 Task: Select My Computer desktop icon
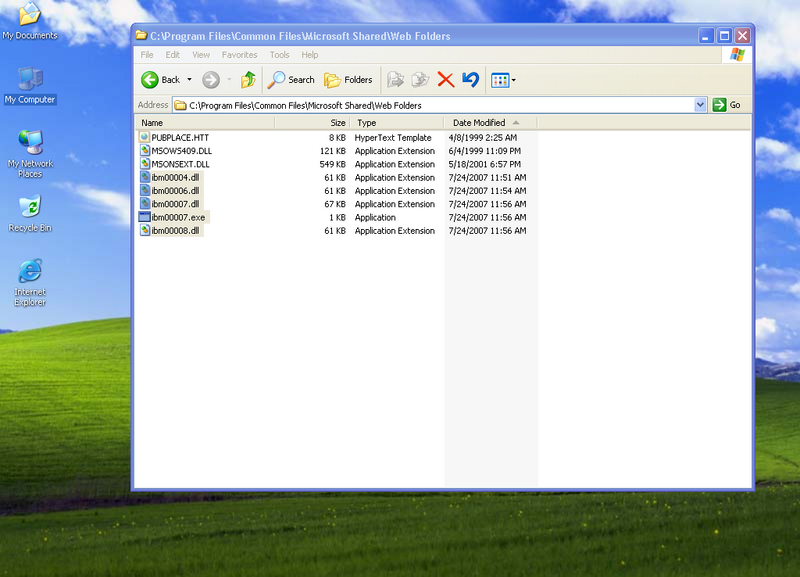pyautogui.click(x=30, y=86)
